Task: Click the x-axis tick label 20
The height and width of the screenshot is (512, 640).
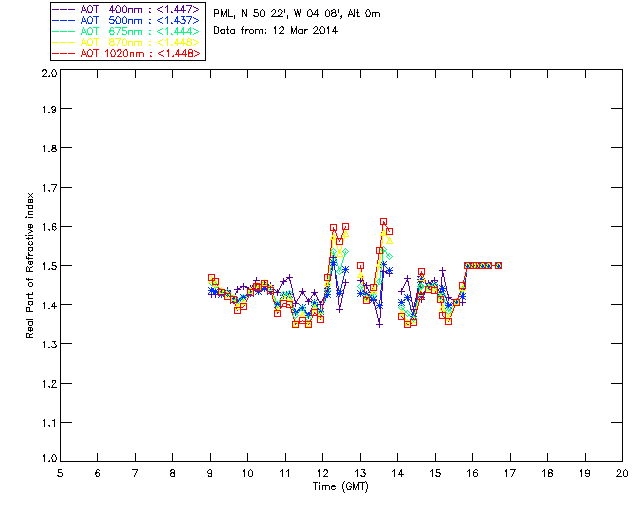Action: pos(622,473)
